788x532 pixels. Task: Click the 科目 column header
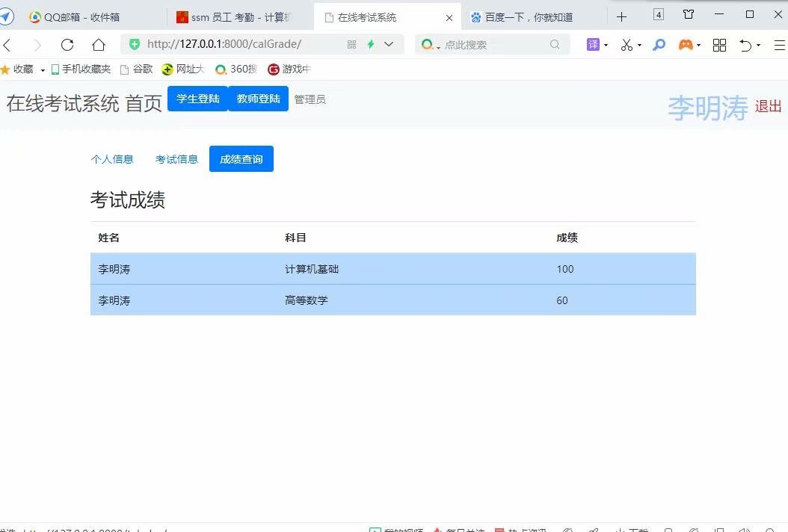pos(295,238)
